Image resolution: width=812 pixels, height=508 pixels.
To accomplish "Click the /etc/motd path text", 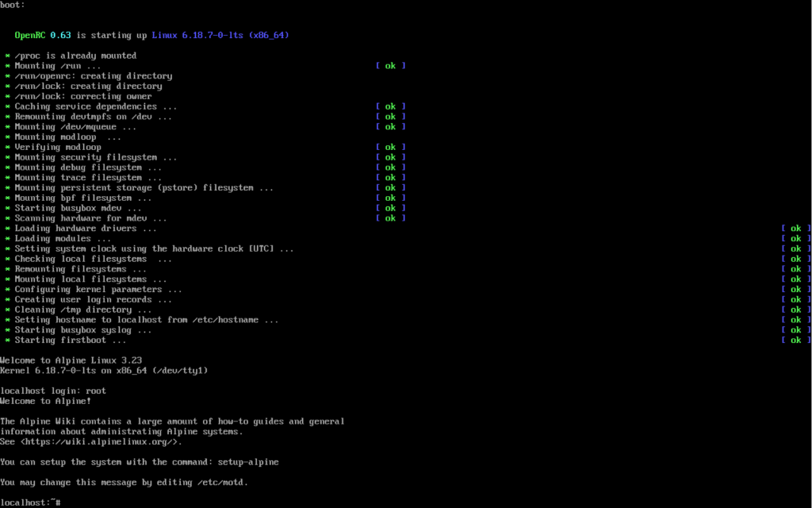I will click(x=222, y=483).
